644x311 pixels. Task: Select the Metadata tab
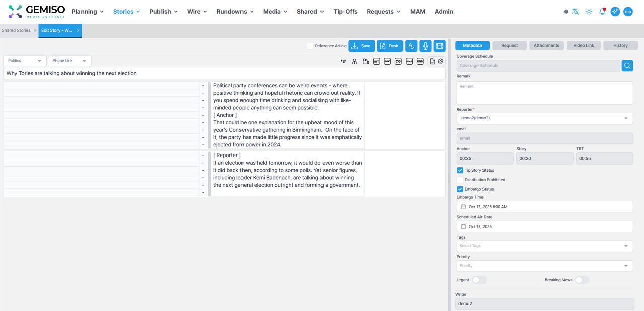coord(472,46)
